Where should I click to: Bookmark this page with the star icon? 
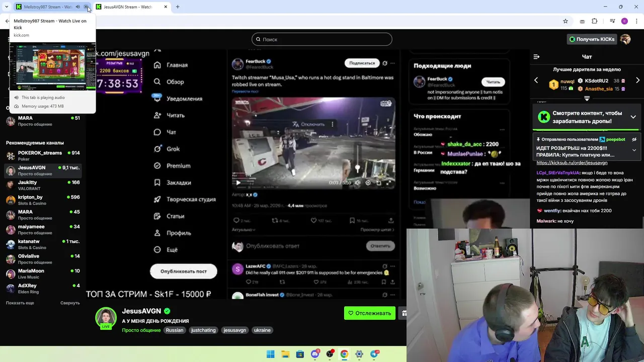tap(566, 21)
